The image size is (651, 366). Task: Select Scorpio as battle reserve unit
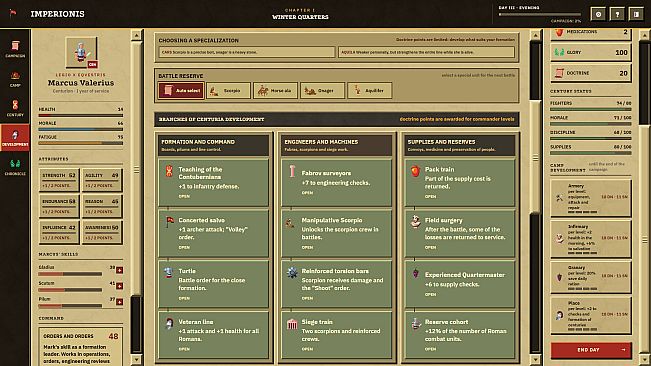click(x=228, y=90)
